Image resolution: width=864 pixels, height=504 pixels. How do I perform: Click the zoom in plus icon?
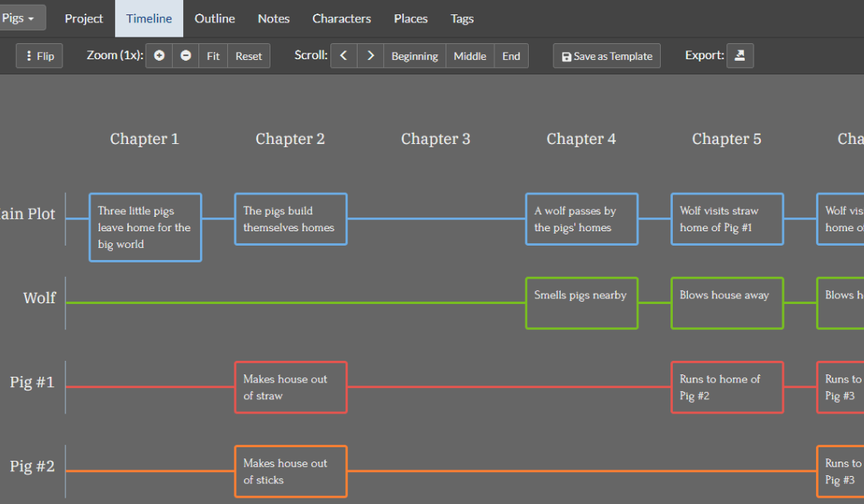tap(159, 56)
